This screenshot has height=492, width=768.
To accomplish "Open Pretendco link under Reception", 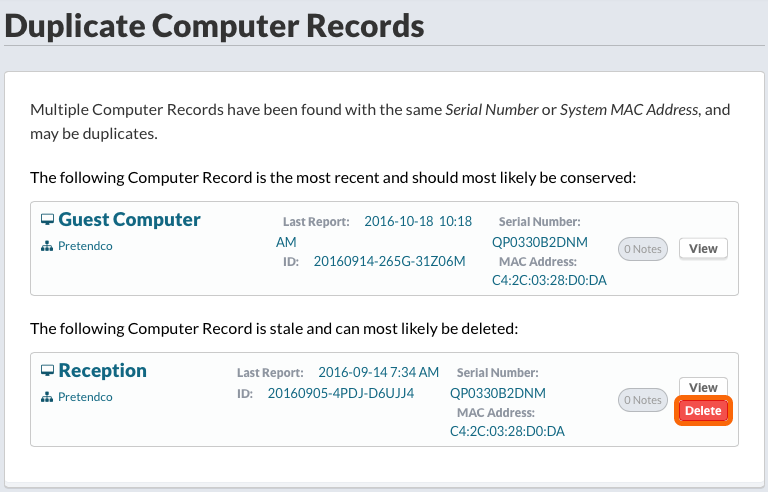I will point(85,397).
